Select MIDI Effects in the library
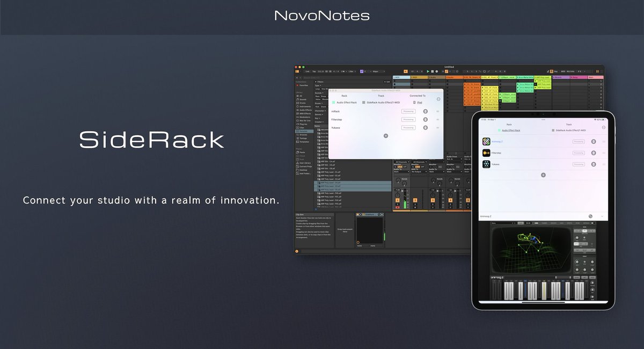Viewport: 644px width, 349px height. pyautogui.click(x=304, y=114)
